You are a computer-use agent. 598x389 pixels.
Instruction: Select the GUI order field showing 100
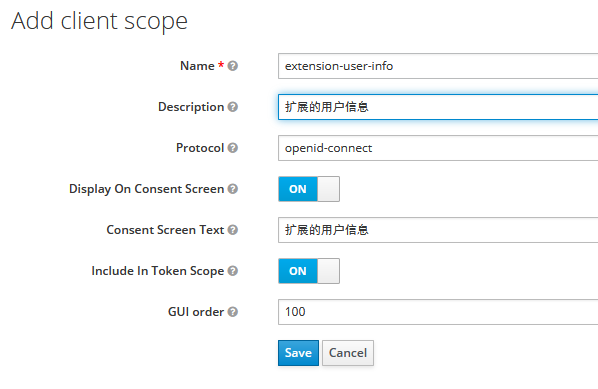pyautogui.click(x=438, y=312)
